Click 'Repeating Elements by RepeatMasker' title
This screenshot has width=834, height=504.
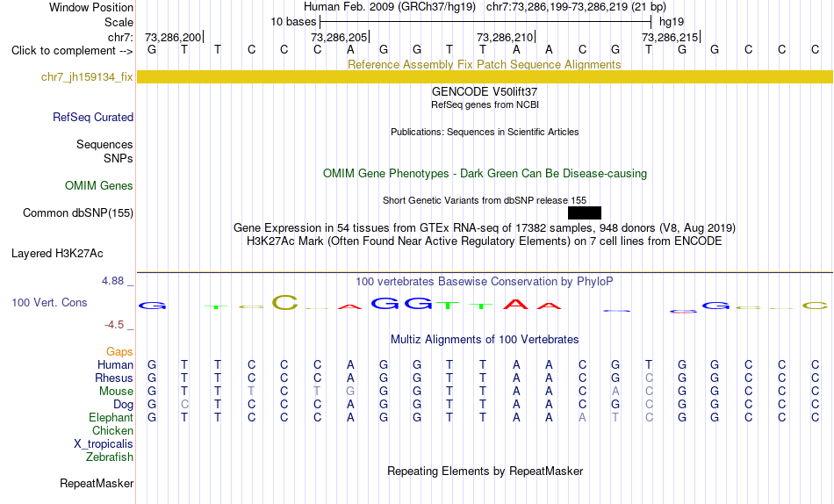pos(485,471)
